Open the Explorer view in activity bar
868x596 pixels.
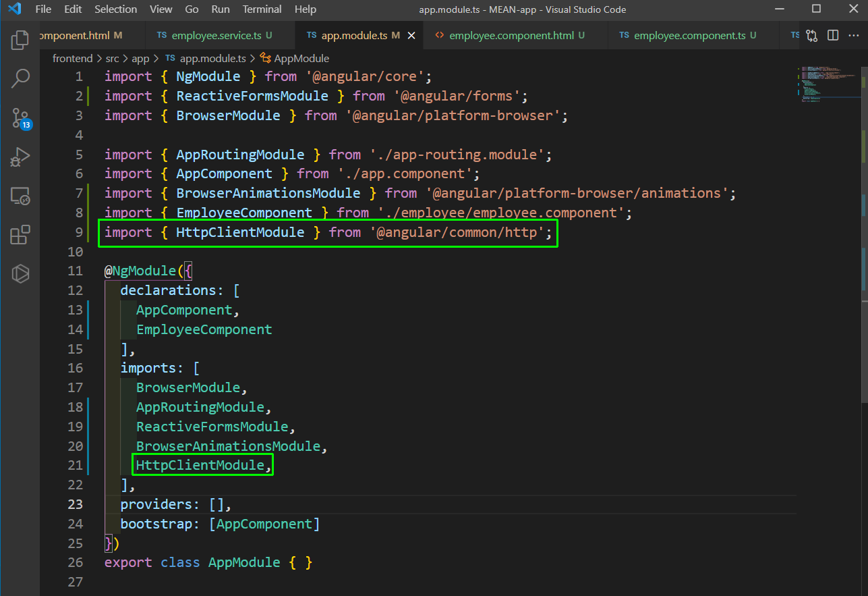20,40
